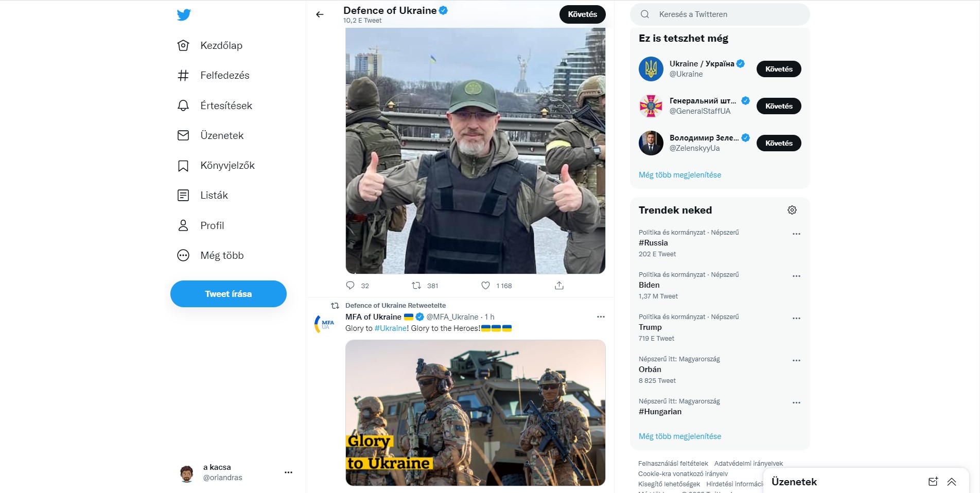Compose new message in Üzenetek drawer
Image resolution: width=980 pixels, height=493 pixels.
pyautogui.click(x=933, y=482)
